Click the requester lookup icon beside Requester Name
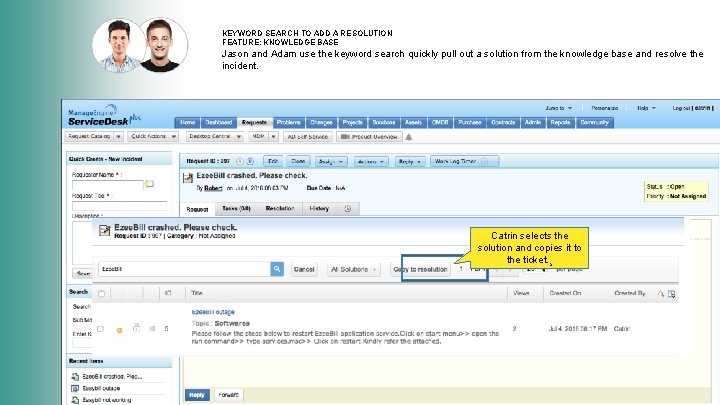This screenshot has height=405, width=720. (149, 184)
